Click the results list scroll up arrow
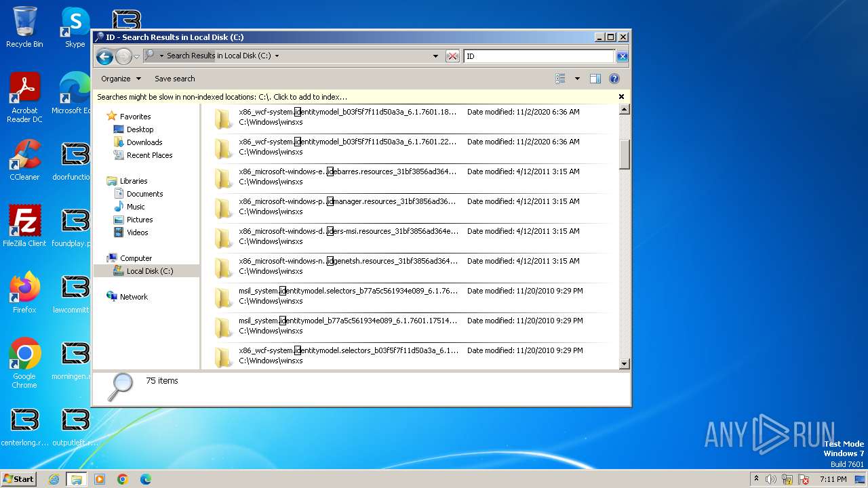 coord(625,109)
